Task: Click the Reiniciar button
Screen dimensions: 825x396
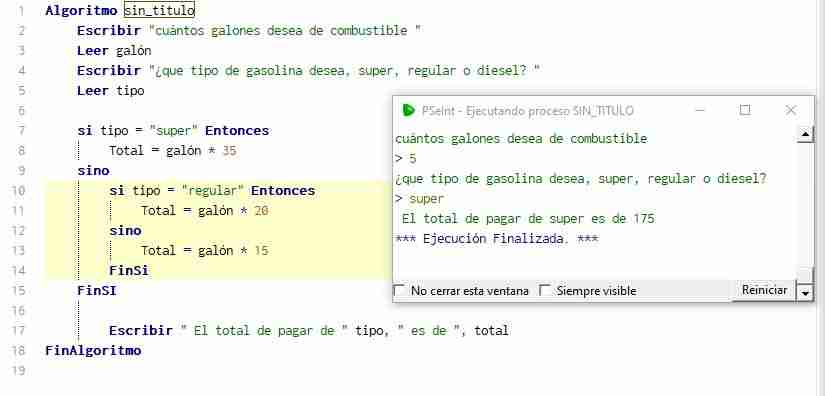Action: click(x=764, y=290)
